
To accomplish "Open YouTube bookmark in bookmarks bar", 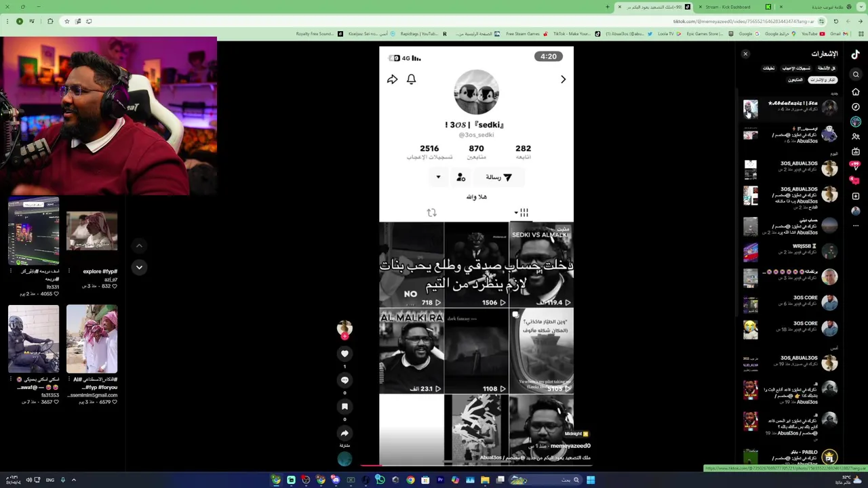I will click(813, 34).
